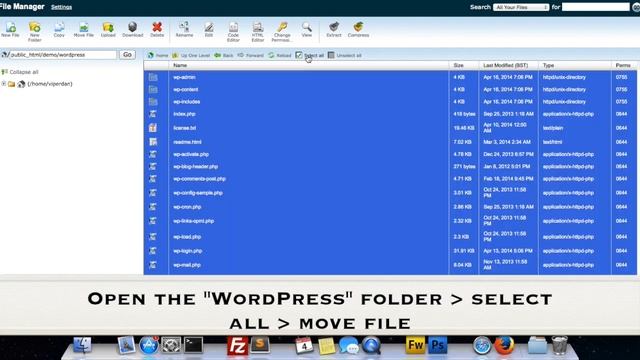
Task: Open Change Permissions tool
Action: (x=282, y=31)
